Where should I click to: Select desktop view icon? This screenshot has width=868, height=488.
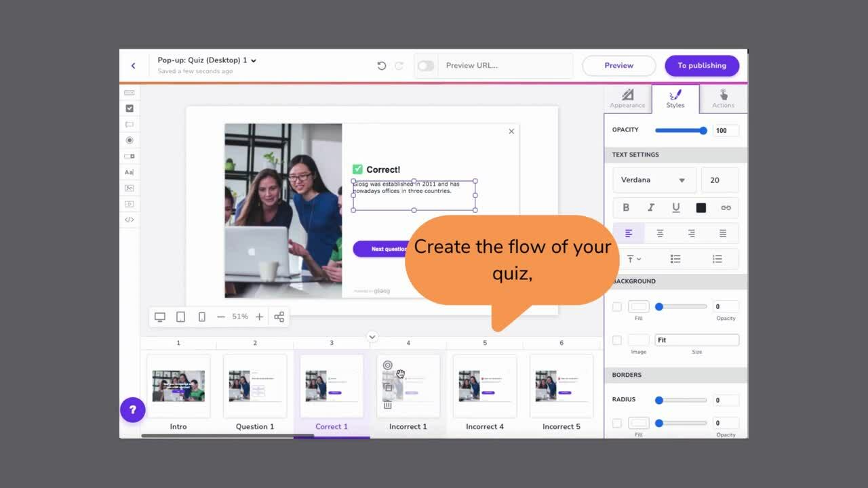pyautogui.click(x=160, y=317)
